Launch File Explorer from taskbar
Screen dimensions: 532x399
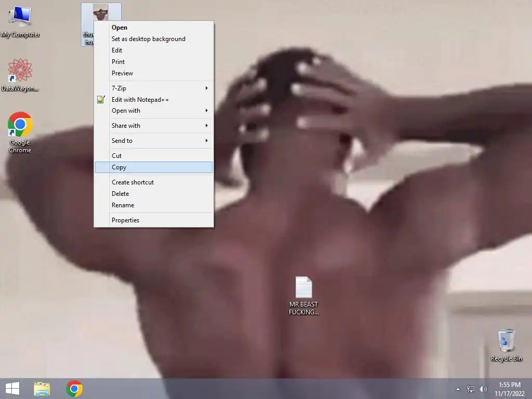tap(42, 389)
